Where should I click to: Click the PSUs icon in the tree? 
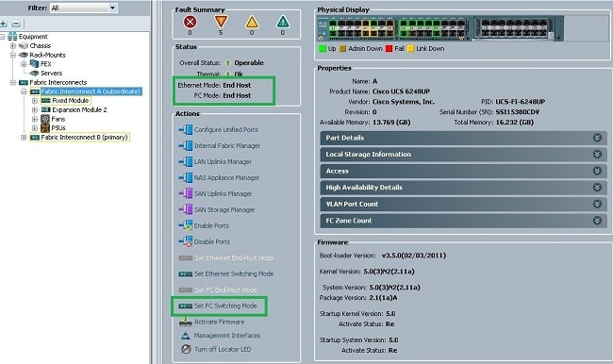point(45,128)
